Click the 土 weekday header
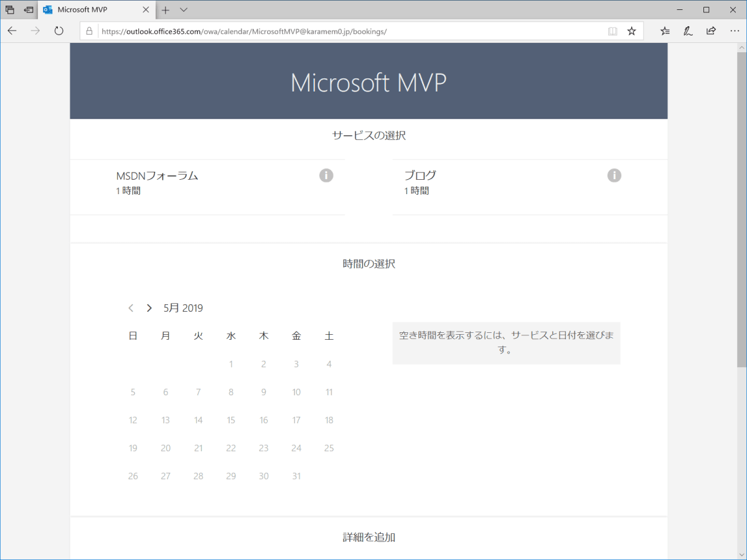The height and width of the screenshot is (560, 747). tap(329, 336)
